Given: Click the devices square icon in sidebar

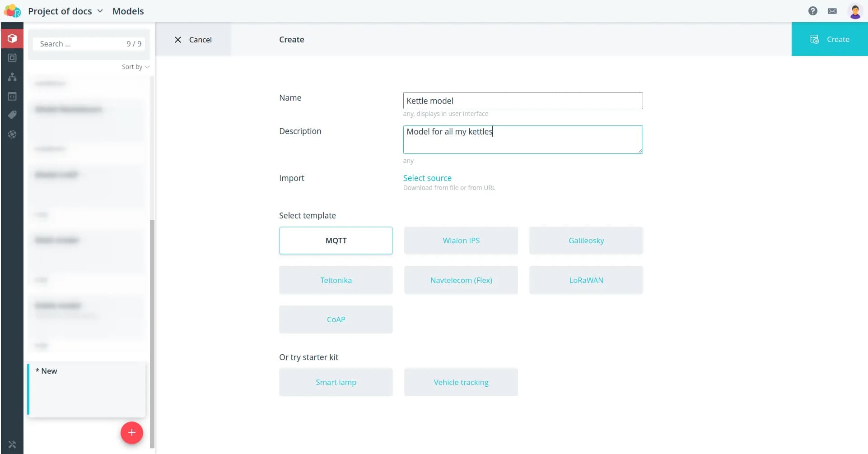Looking at the screenshot, I should [x=12, y=58].
